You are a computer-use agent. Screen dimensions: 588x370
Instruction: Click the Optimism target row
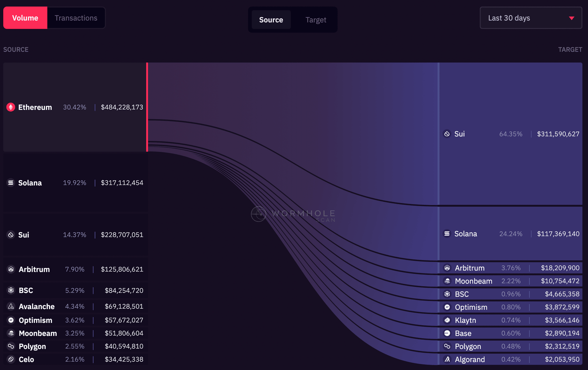coord(511,307)
